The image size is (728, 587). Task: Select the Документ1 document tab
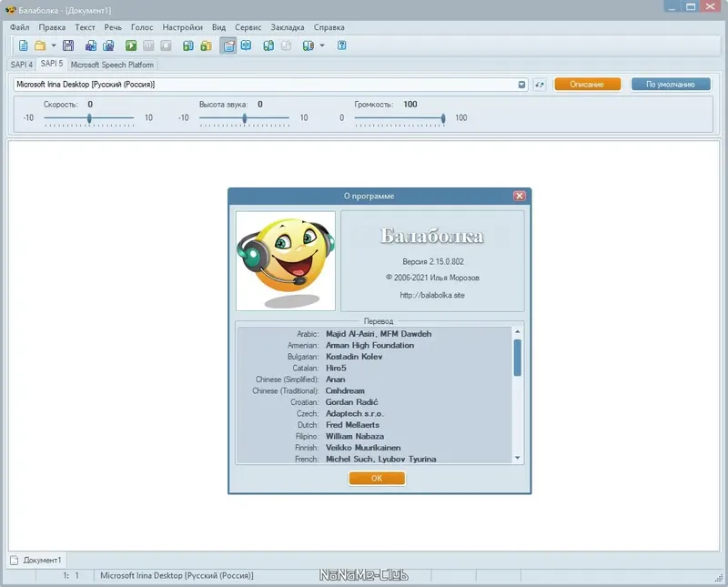point(37,560)
